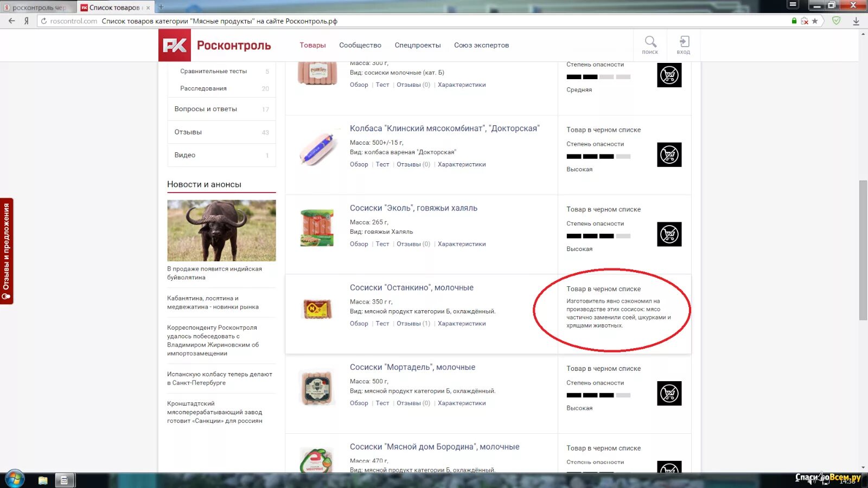Open news Кронштадтский мясоперерабатывающий завод

215,412
